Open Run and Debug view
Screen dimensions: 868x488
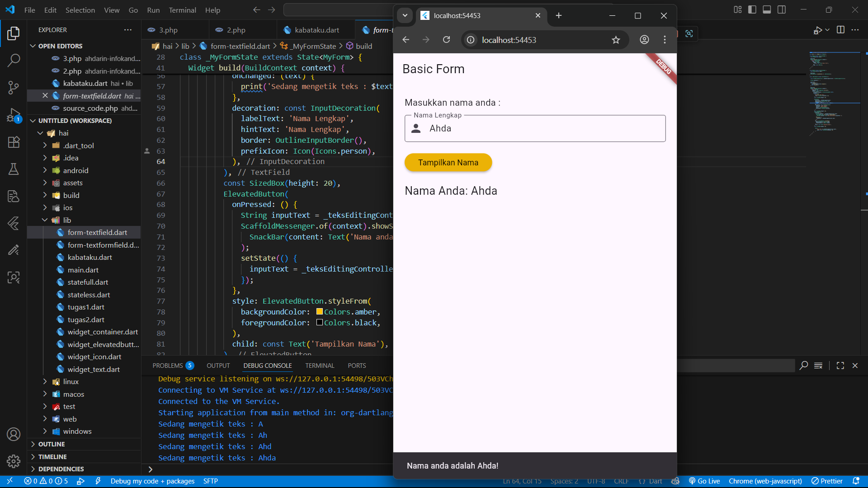[14, 115]
